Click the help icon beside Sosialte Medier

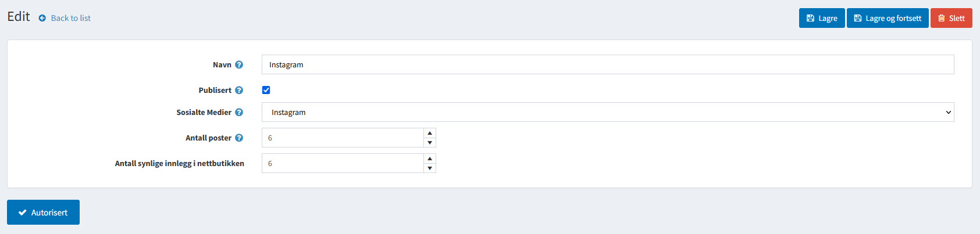point(239,113)
